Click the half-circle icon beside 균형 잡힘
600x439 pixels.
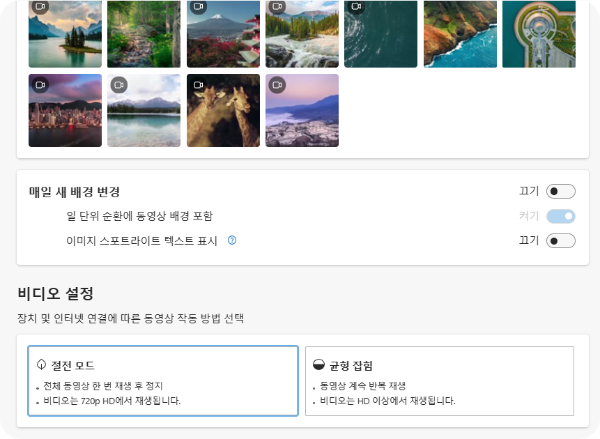click(319, 365)
